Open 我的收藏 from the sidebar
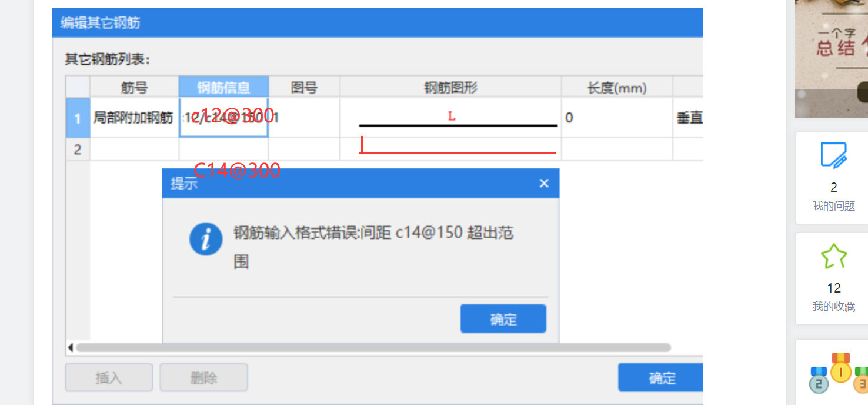The width and height of the screenshot is (868, 405). (833, 306)
